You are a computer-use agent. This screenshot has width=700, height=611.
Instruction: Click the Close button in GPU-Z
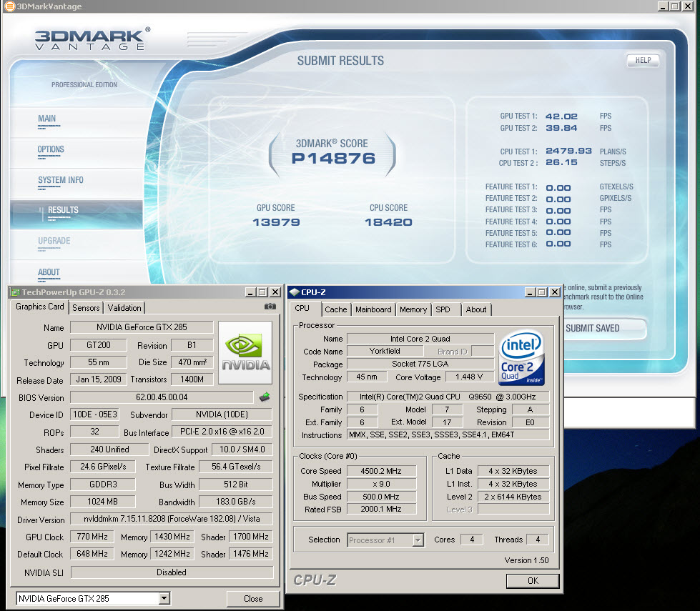253,599
